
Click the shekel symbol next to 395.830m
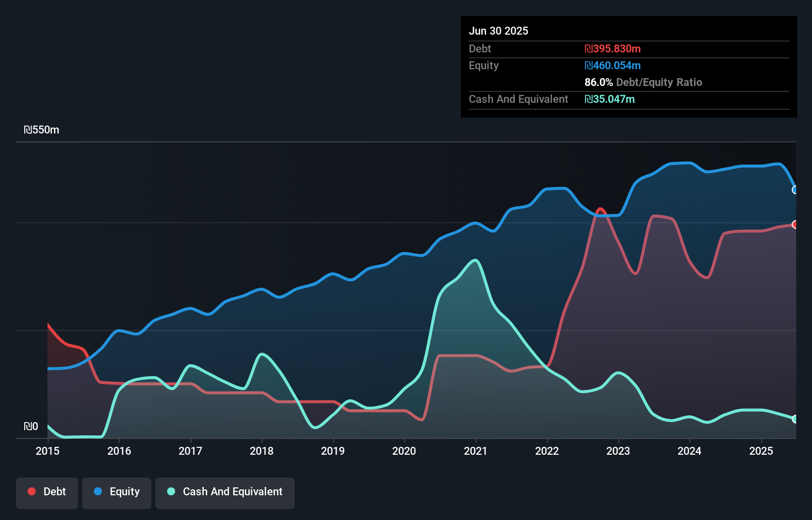point(588,49)
